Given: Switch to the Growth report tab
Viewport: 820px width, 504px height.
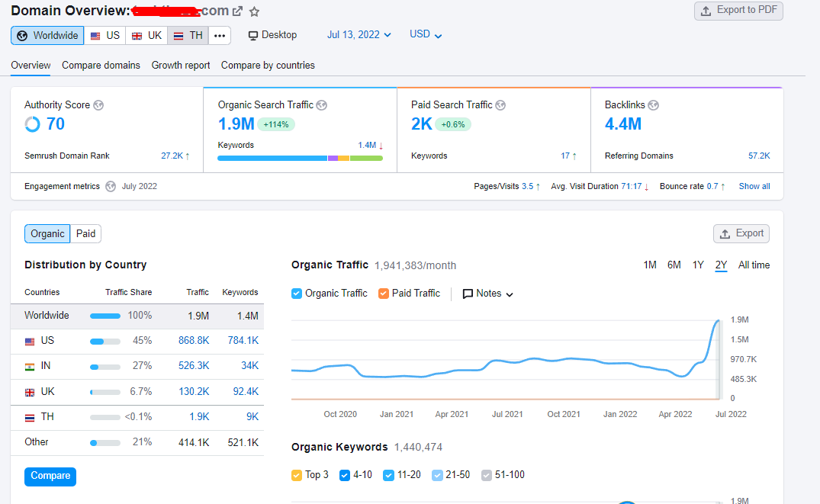Looking at the screenshot, I should [x=181, y=66].
